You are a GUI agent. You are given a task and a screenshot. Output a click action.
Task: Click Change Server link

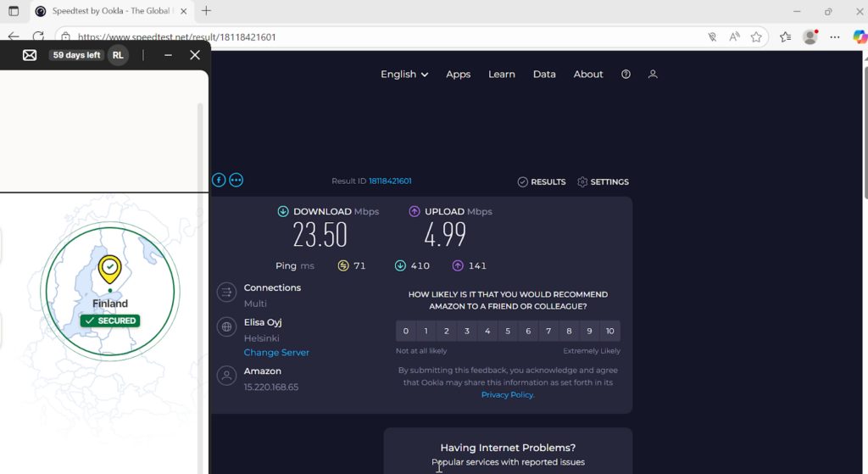(276, 352)
